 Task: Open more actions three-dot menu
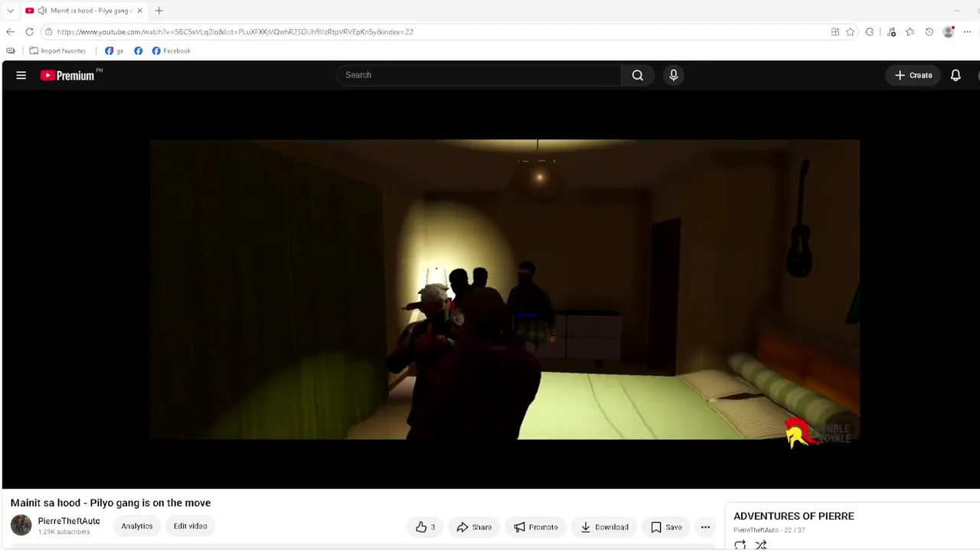coord(705,527)
